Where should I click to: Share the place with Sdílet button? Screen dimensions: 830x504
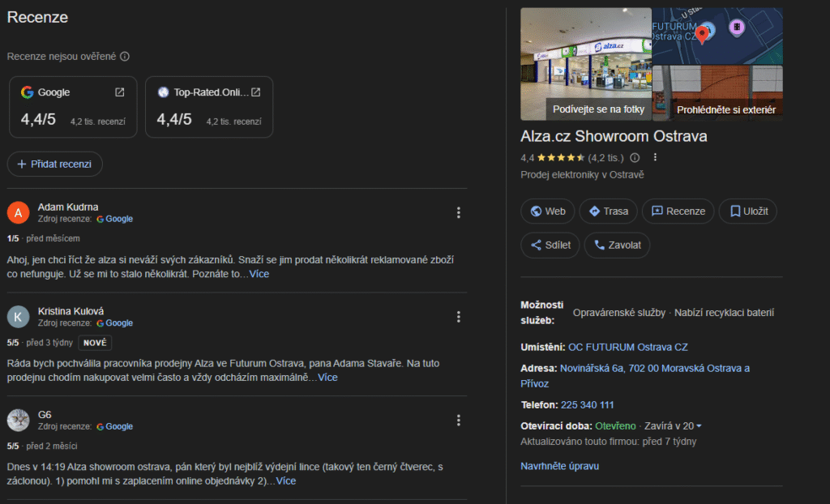tap(550, 246)
